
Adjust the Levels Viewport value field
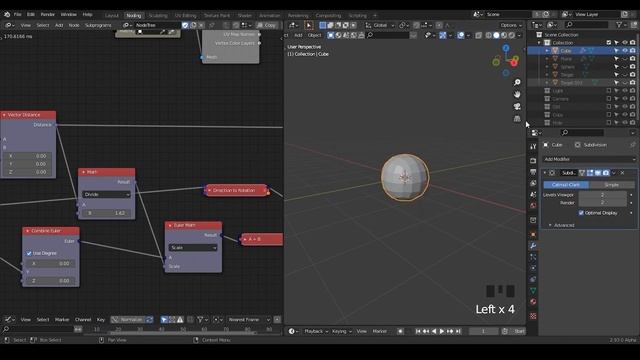(x=602, y=195)
